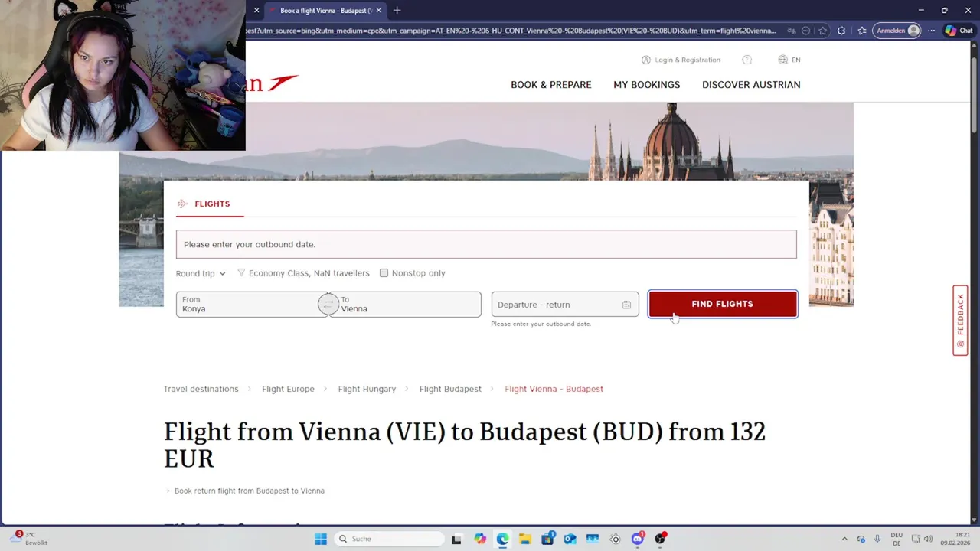Click the taskbar Suche search box
Screen dimensions: 980x551
(x=390, y=539)
